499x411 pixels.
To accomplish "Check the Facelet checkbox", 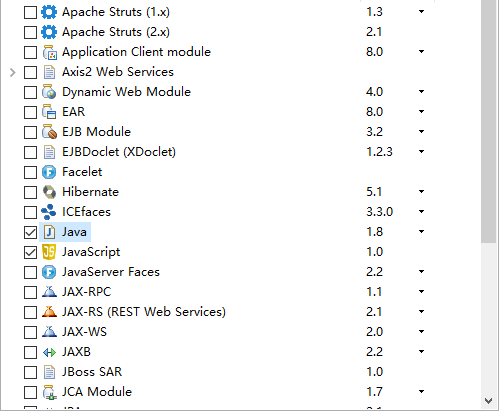I will click(x=30, y=172).
